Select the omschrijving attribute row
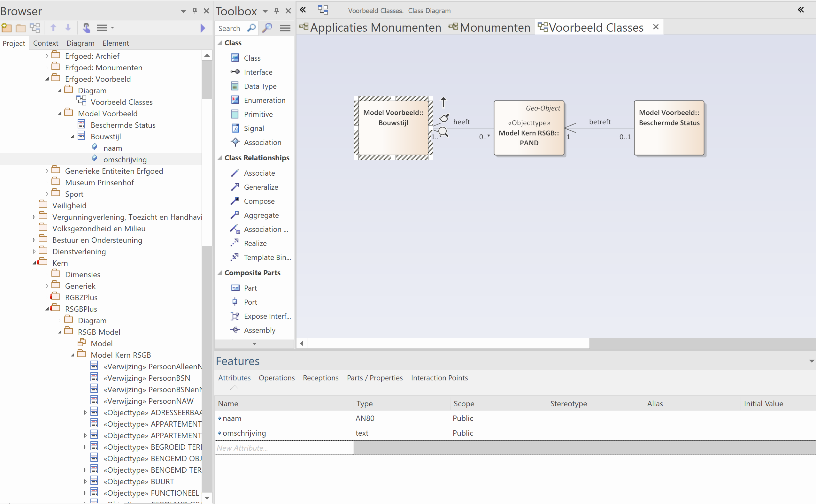 244,433
